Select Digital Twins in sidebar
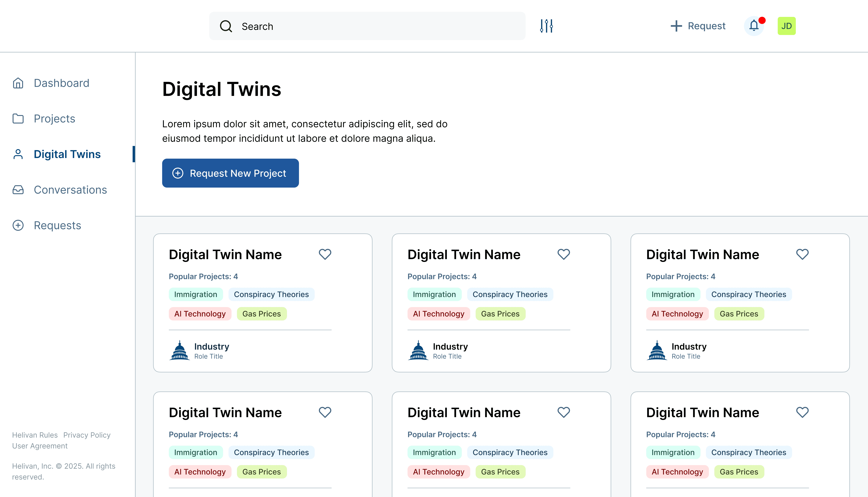This screenshot has height=497, width=868. click(67, 154)
